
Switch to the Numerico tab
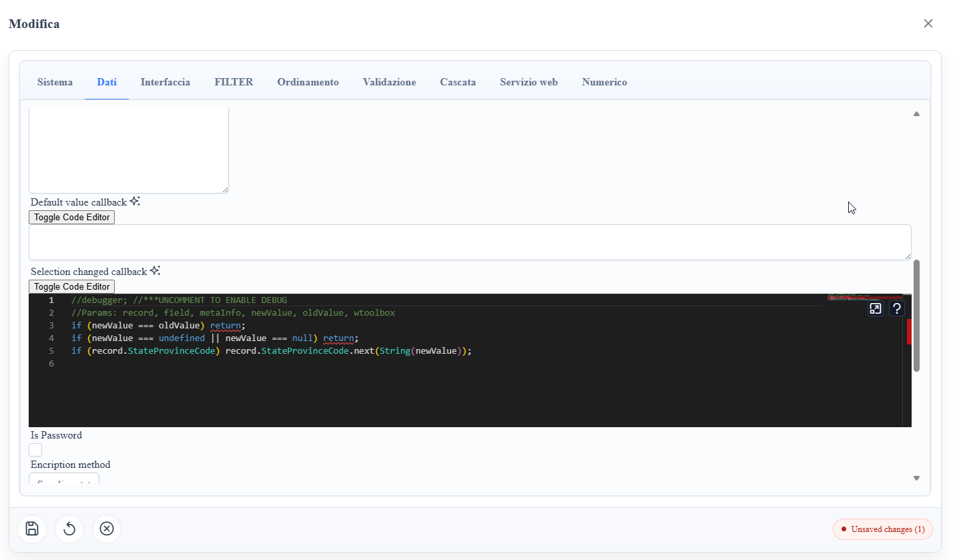[x=605, y=82]
